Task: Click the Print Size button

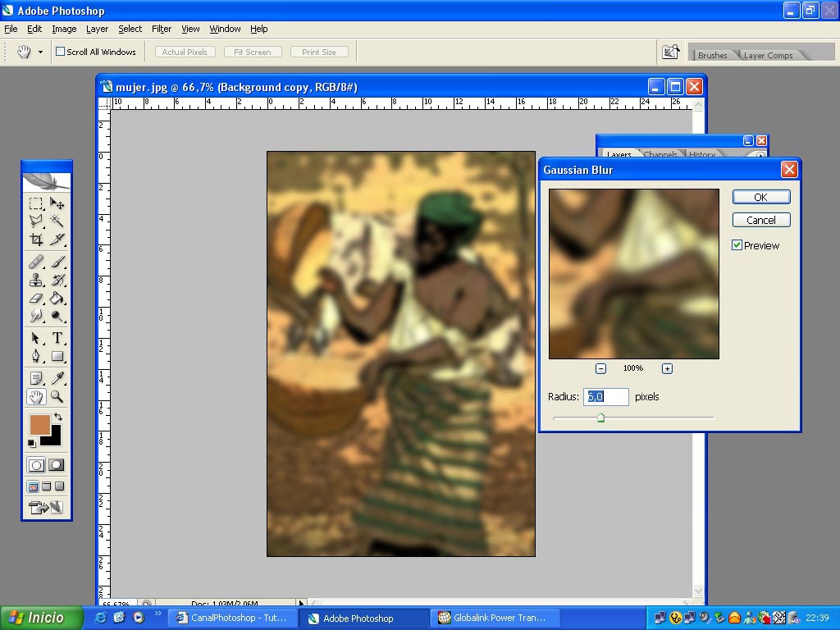Action: (319, 52)
